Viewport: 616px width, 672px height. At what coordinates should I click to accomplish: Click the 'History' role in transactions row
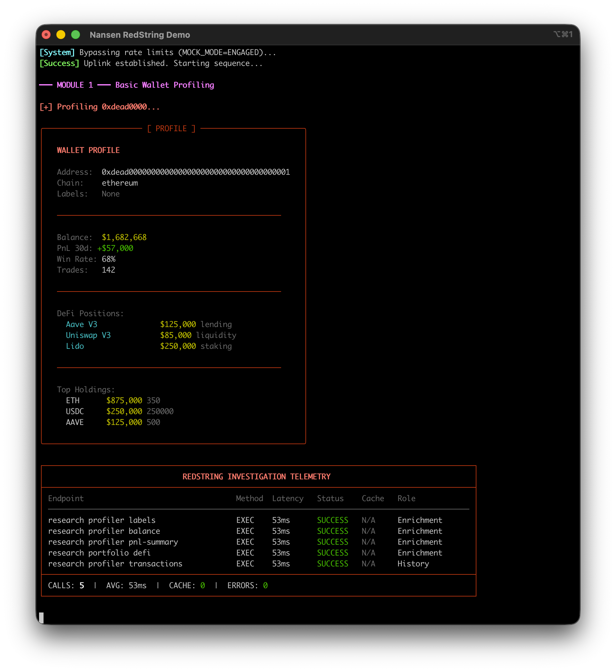(413, 564)
